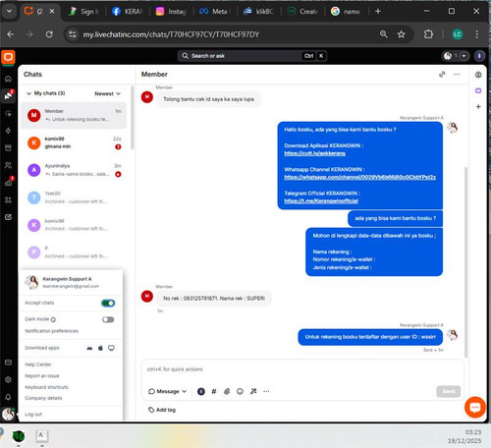Click Add tag below message box
This screenshot has height=448, width=491.
coord(162,410)
